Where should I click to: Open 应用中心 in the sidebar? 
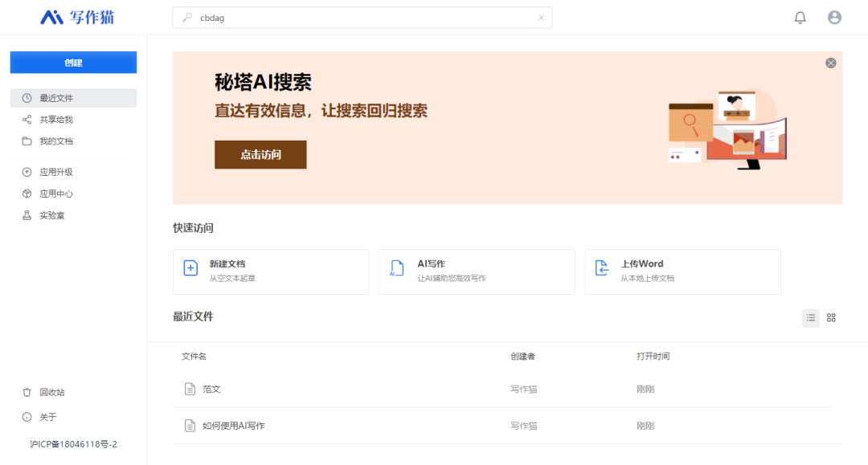point(73,194)
